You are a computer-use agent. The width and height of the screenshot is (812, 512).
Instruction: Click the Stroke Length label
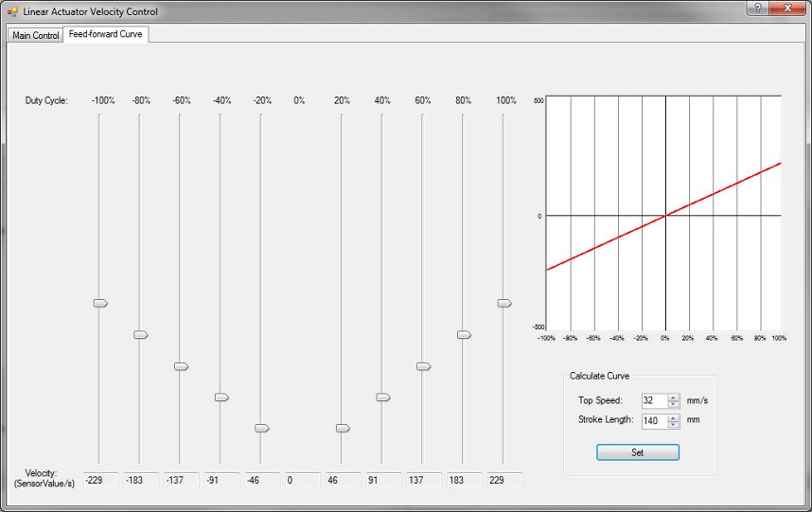coord(606,419)
